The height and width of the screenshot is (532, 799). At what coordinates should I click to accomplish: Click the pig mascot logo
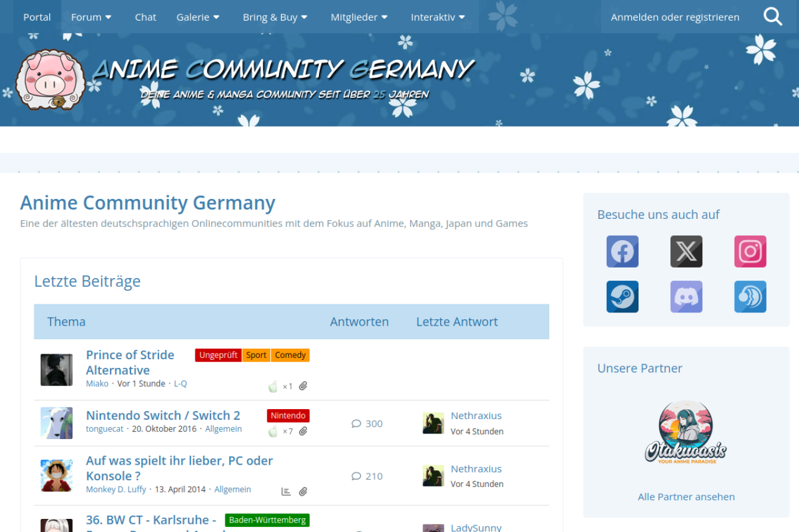tap(50, 80)
